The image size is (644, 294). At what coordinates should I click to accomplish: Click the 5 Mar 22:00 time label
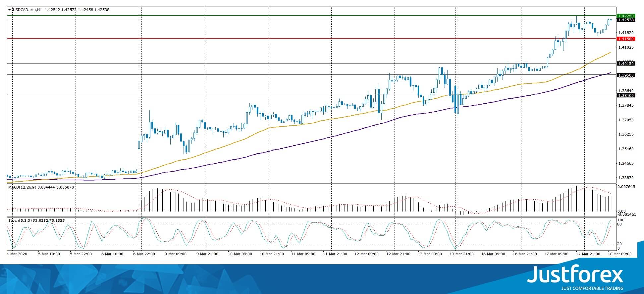(81, 254)
